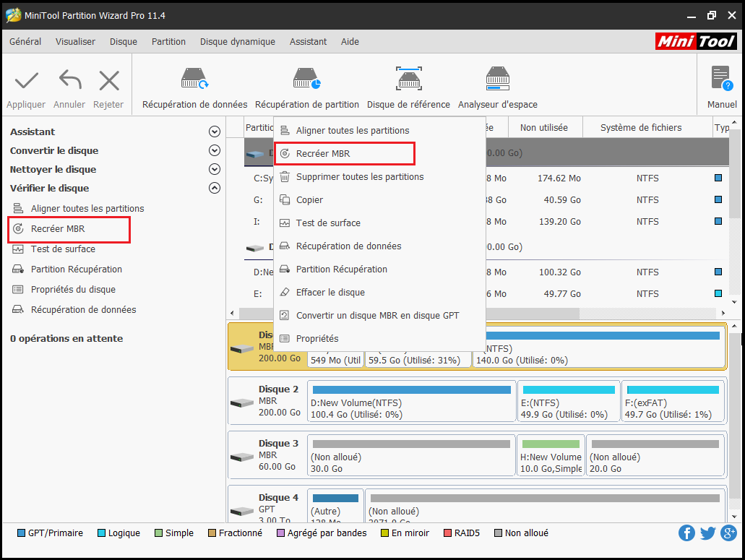This screenshot has width=745, height=560.
Task: Click sidebar Récupération de données item
Action: click(x=74, y=310)
